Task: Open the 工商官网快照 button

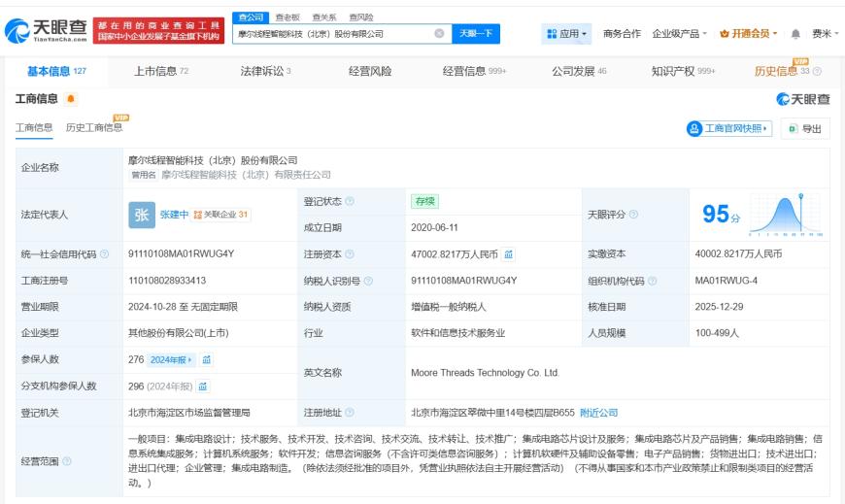Action: (729, 128)
